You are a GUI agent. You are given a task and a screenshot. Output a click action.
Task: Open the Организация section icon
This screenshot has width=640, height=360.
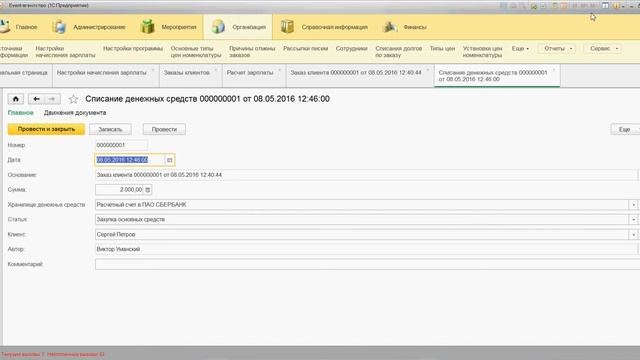pos(218,27)
